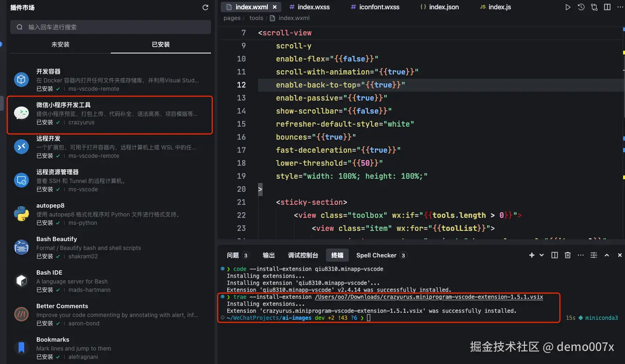Viewport: 625px width, 364px height.
Task: Switch to the 已安装 tab
Action: (161, 45)
